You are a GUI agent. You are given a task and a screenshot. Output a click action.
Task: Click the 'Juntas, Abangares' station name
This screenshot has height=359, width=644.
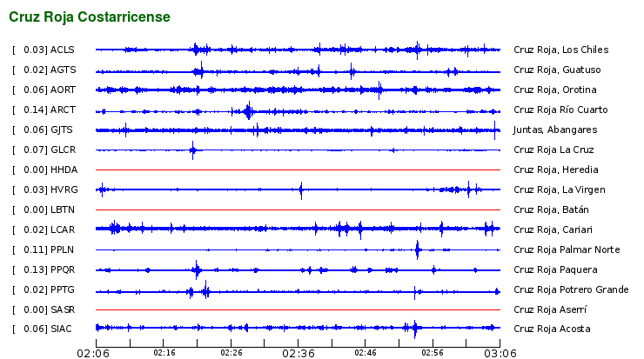(555, 130)
